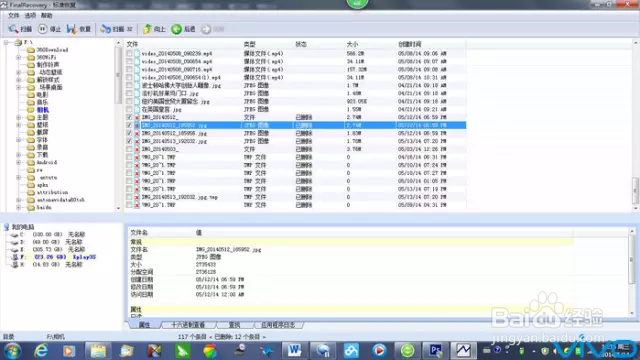Check the box for video_20140508_090239.mp4

click(129, 53)
